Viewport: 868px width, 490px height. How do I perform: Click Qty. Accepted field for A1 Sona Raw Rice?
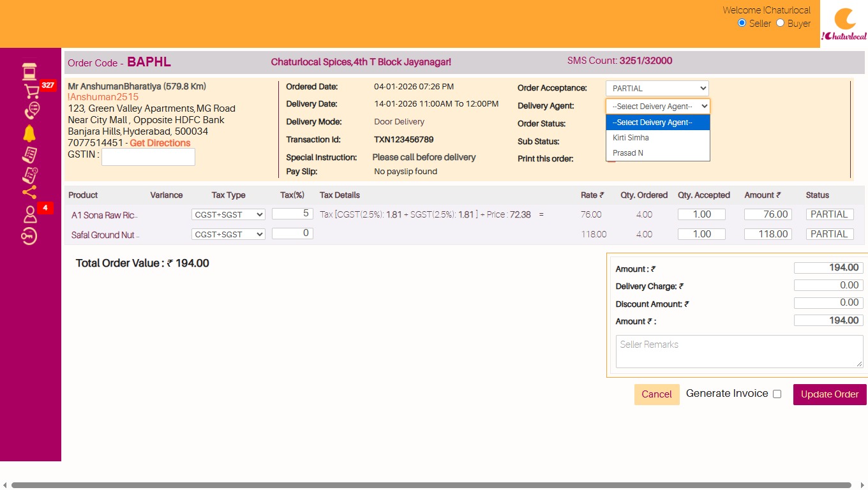[701, 215]
